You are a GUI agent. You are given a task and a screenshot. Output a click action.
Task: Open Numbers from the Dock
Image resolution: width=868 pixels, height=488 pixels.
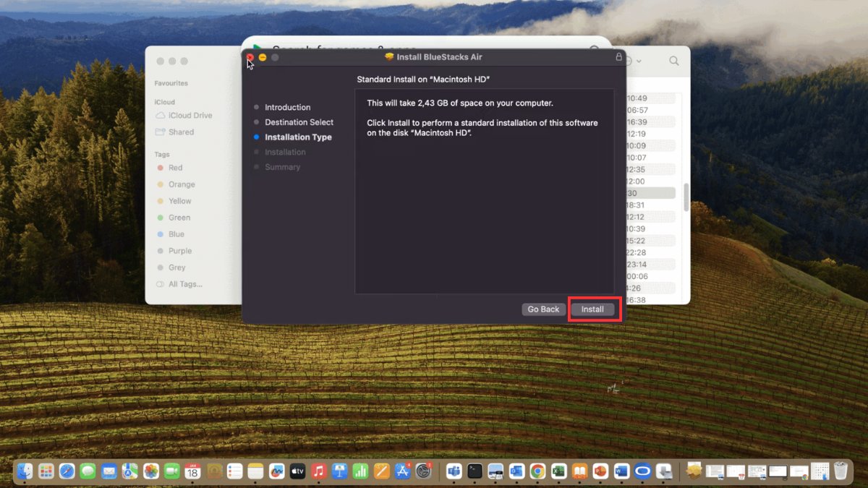click(x=360, y=471)
